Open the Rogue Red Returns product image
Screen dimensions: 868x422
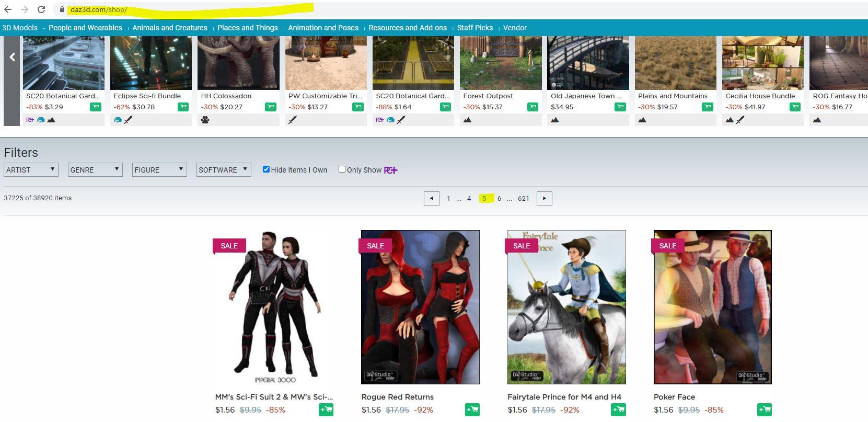point(420,307)
